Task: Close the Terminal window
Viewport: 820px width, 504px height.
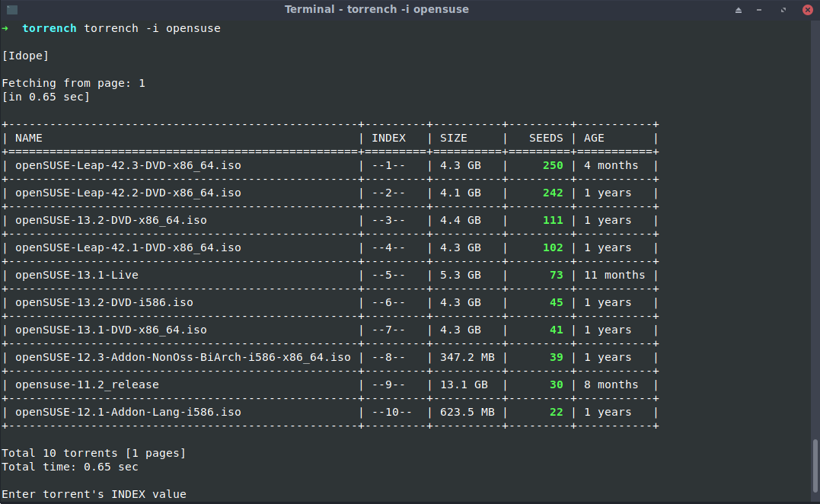Action: coord(808,10)
